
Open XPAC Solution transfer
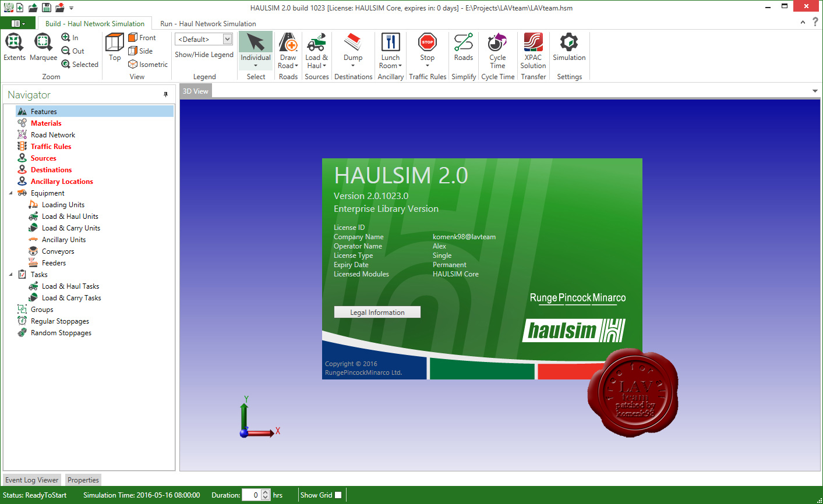click(x=533, y=51)
